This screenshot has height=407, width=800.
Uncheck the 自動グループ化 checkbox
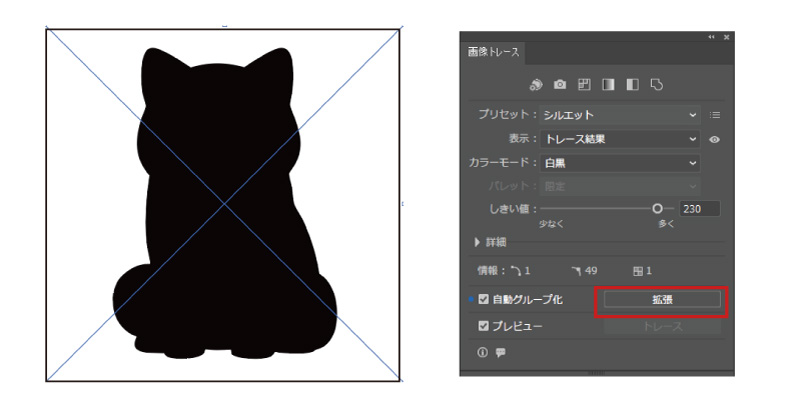[x=484, y=299]
